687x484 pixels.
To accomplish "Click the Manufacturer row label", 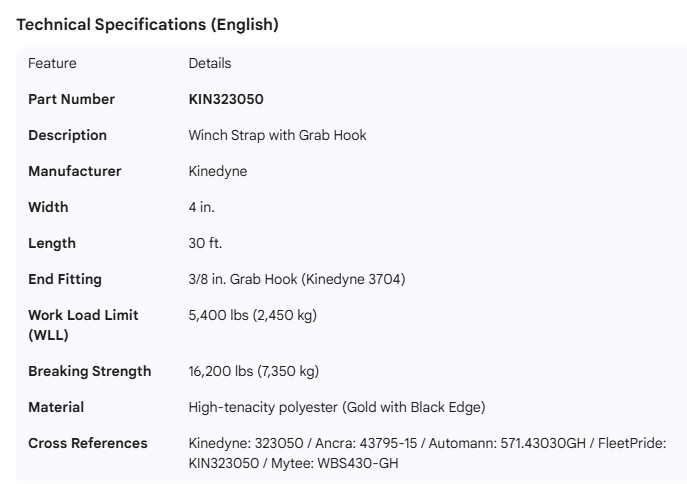I will click(74, 171).
